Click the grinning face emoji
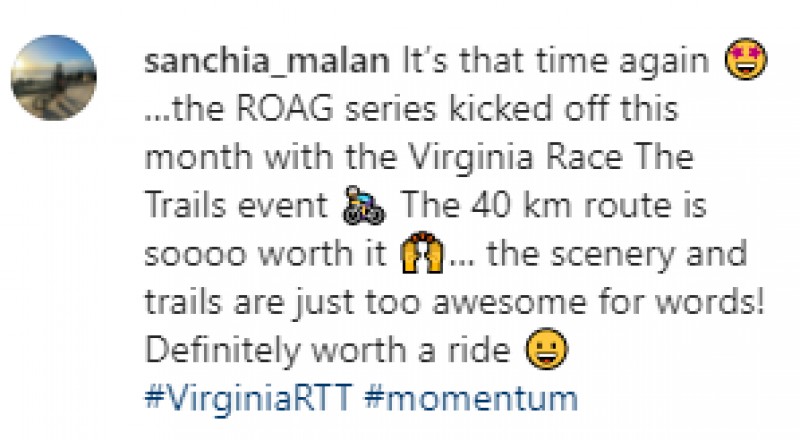 pos(546,349)
